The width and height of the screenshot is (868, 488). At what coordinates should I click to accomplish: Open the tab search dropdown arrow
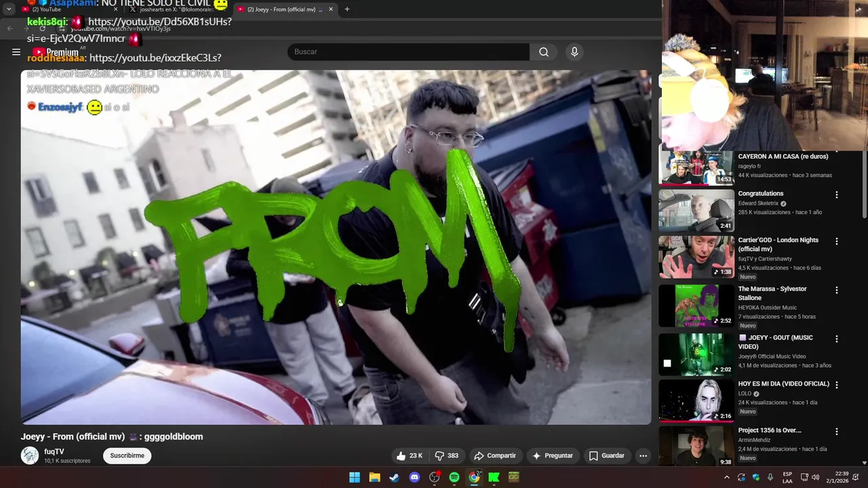9,9
